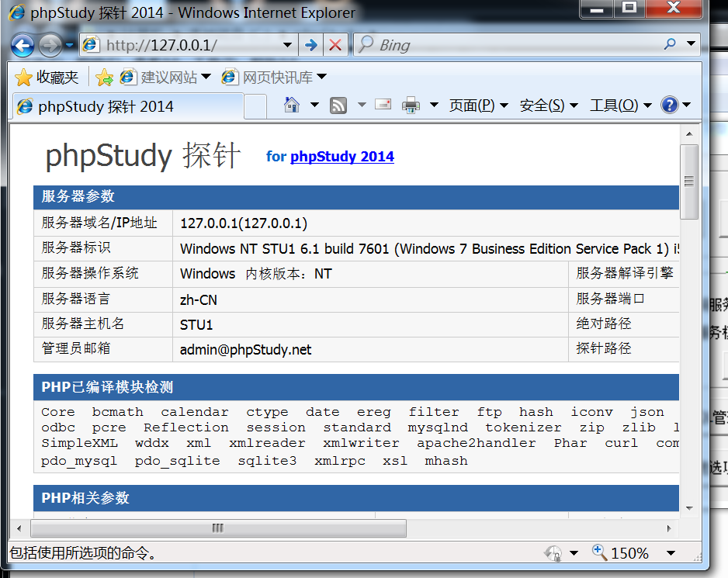728x578 pixels.
Task: Click the horizontal scrollbar thumb
Action: click(218, 528)
